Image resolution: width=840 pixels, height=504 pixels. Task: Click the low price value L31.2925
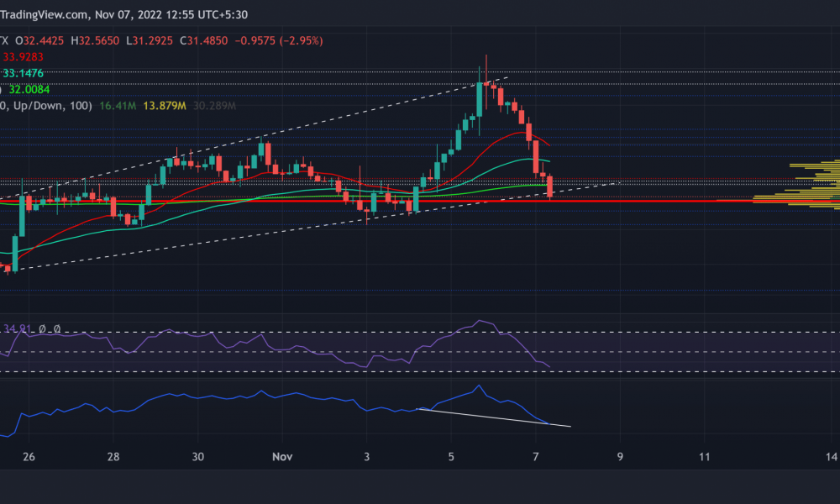(x=150, y=40)
